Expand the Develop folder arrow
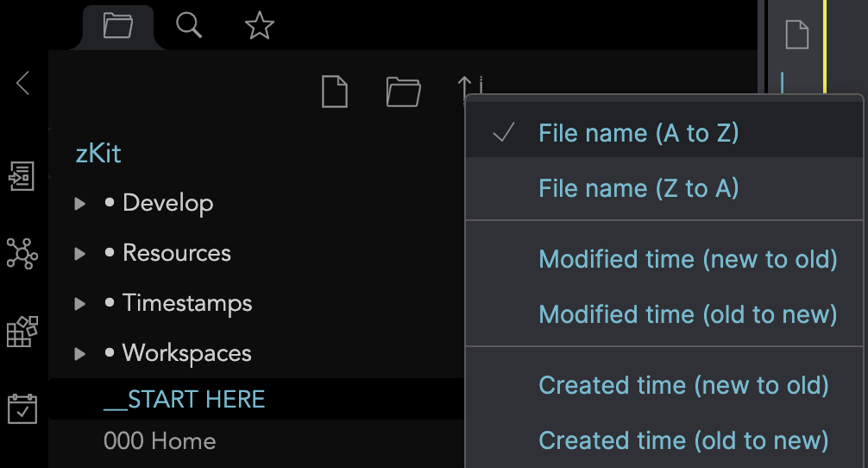 click(80, 204)
